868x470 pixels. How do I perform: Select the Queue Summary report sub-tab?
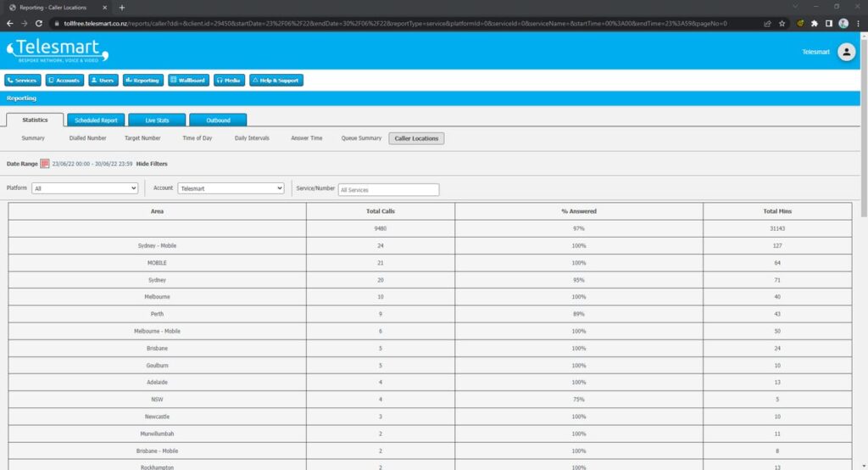click(x=361, y=138)
